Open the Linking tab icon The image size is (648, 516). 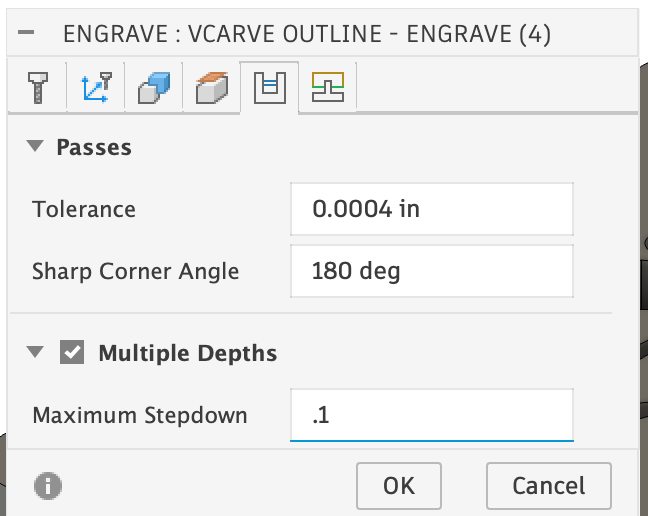[327, 89]
